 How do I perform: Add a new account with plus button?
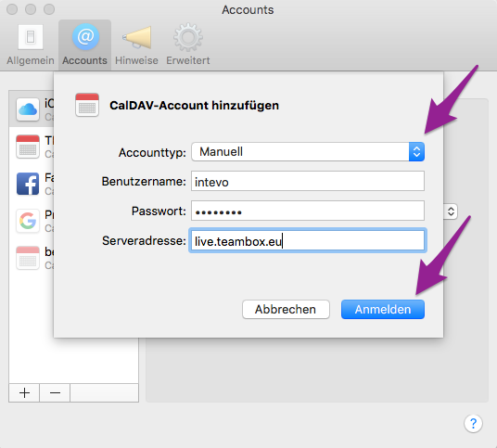[x=24, y=393]
